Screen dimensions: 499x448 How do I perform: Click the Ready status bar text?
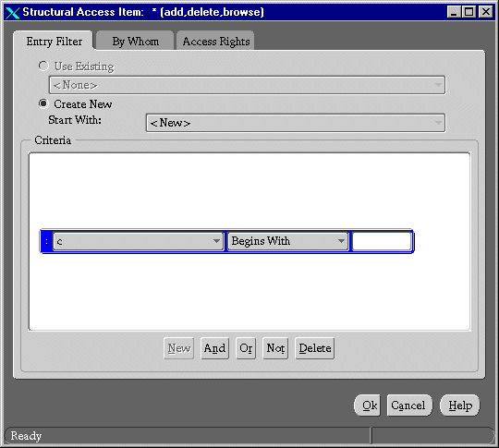(x=26, y=436)
